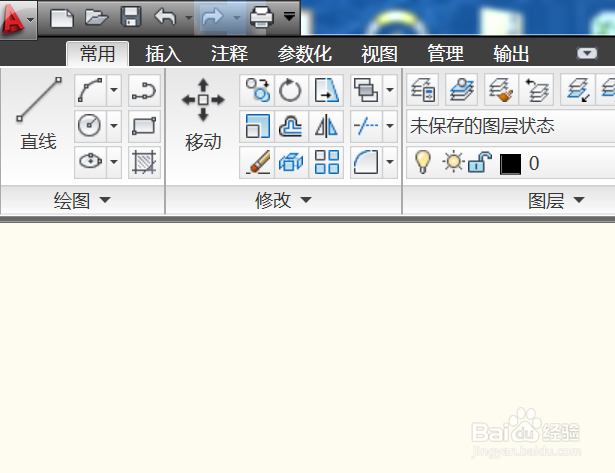This screenshot has width=615, height=473.
Task: Open the 未保存的图层状态 layer state dropdown
Action: click(511, 126)
